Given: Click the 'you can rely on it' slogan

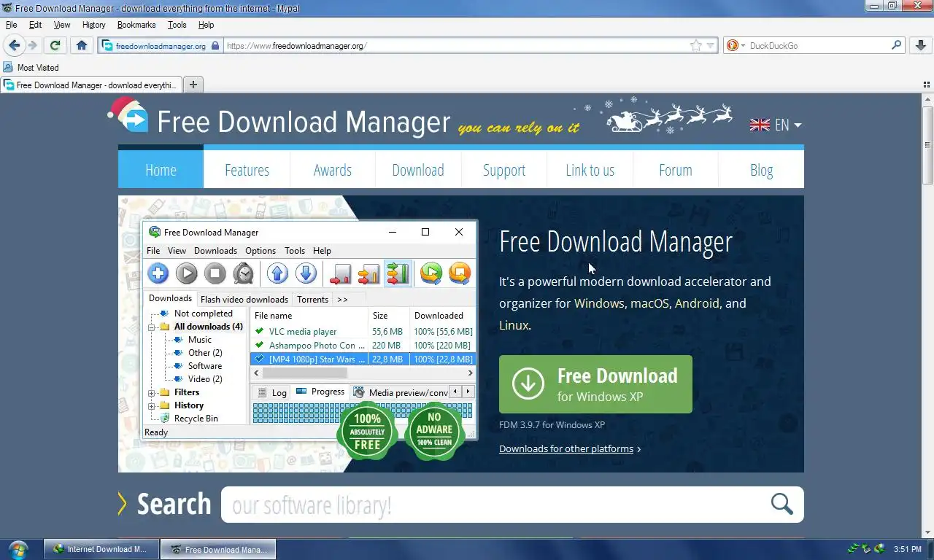Looking at the screenshot, I should click(519, 128).
